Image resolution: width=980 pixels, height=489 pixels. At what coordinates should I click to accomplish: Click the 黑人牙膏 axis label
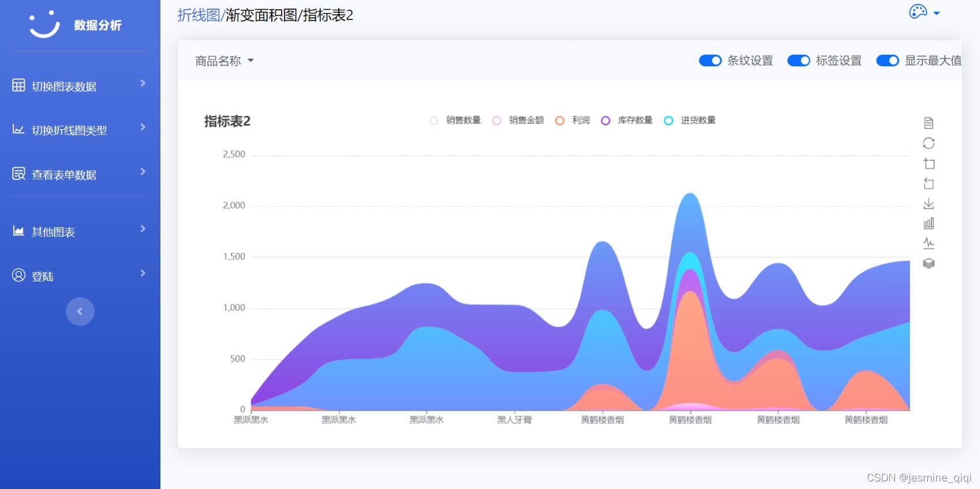click(515, 420)
